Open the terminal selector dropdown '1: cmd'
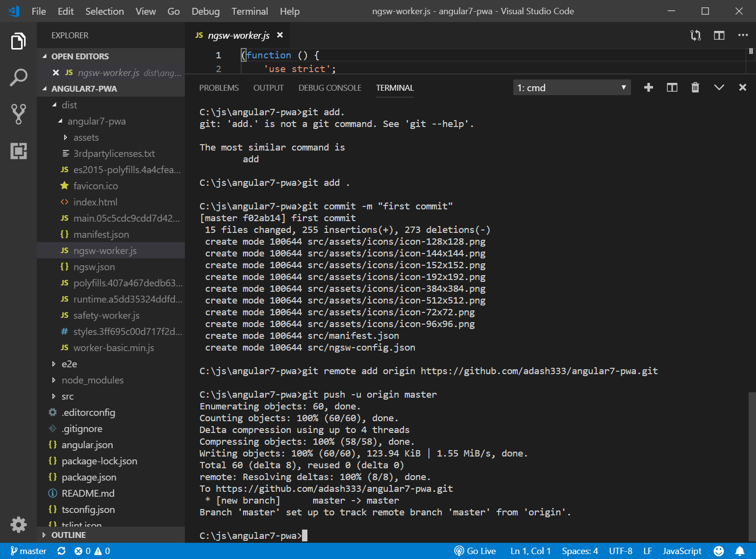The image size is (756, 559). pyautogui.click(x=571, y=88)
